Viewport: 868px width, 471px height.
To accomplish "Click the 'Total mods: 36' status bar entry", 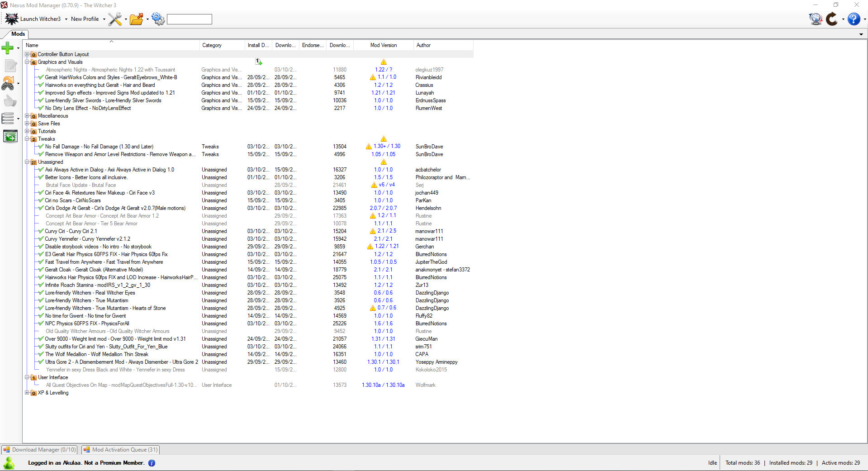I will click(743, 463).
